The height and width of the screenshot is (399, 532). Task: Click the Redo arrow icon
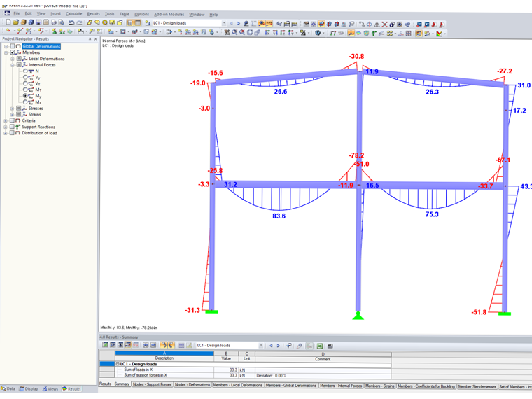tap(79, 22)
